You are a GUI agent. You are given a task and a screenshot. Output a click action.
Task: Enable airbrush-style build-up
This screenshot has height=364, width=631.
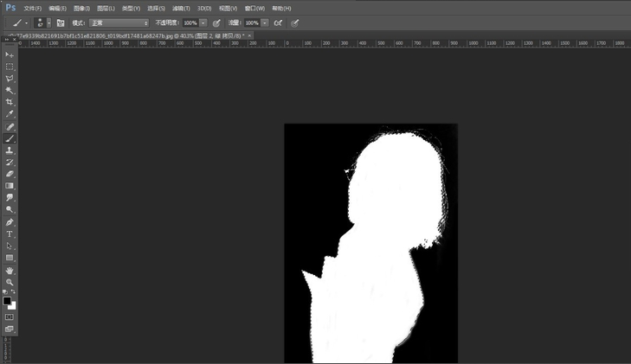[278, 23]
